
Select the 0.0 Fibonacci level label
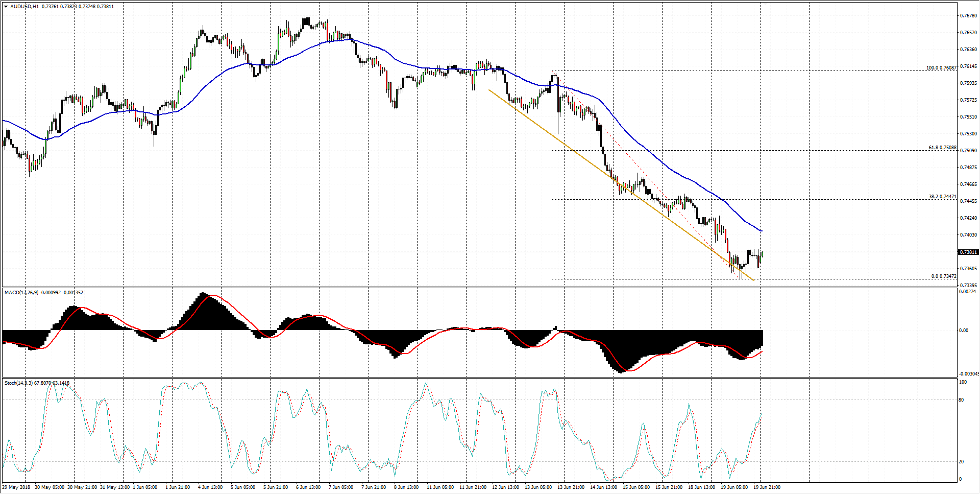click(943, 276)
